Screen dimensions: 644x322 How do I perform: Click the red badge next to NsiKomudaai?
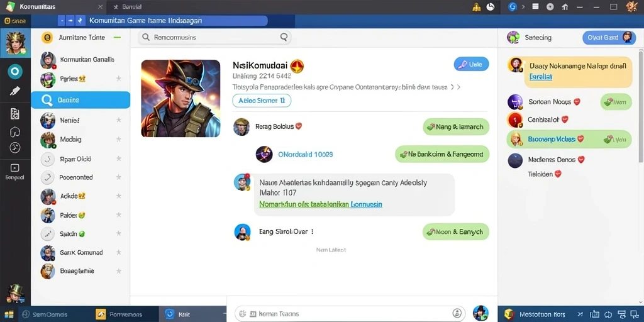coord(297,65)
